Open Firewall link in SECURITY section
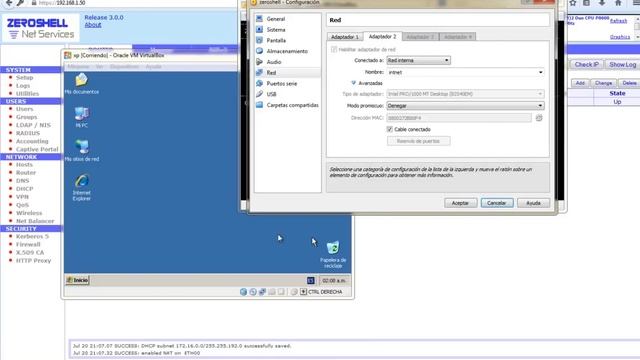Screen dimensions: 640x360 28,244
